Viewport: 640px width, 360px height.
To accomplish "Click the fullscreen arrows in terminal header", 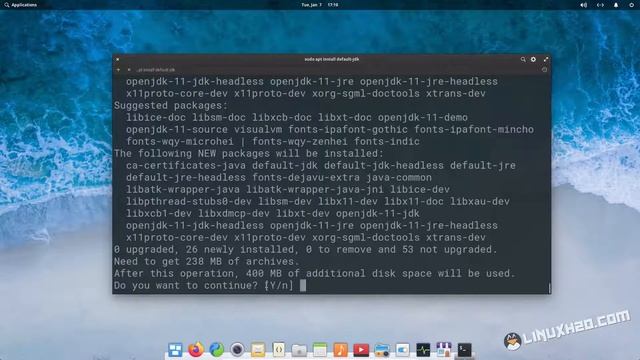I will 546,60.
